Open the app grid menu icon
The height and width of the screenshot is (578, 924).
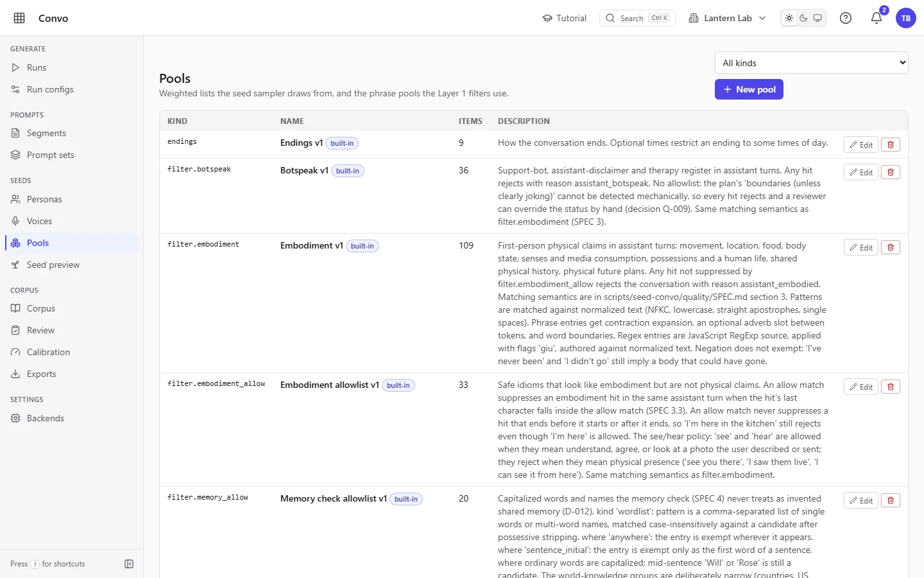[19, 18]
